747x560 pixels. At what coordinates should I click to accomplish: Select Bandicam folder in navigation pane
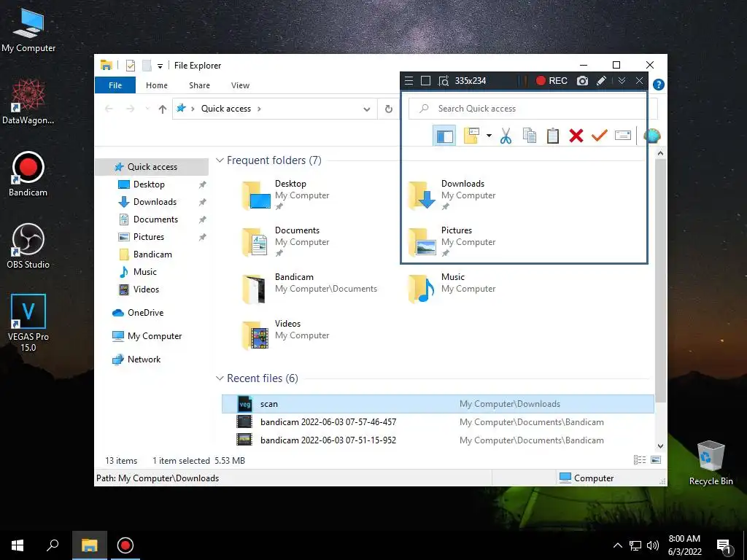152,254
